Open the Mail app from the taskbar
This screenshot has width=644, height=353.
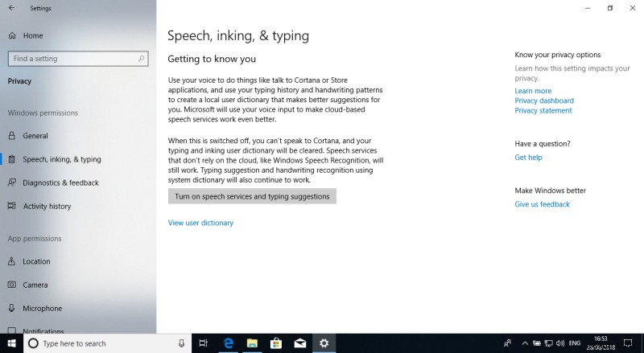300,343
